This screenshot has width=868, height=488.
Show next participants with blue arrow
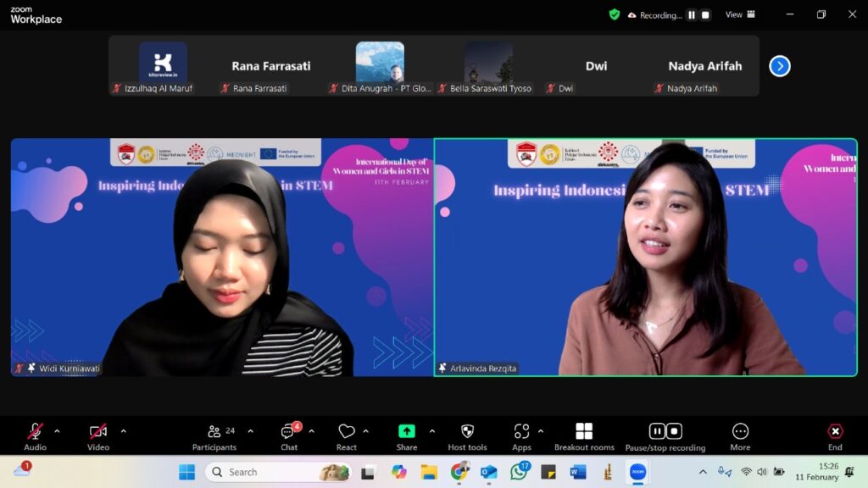point(780,66)
